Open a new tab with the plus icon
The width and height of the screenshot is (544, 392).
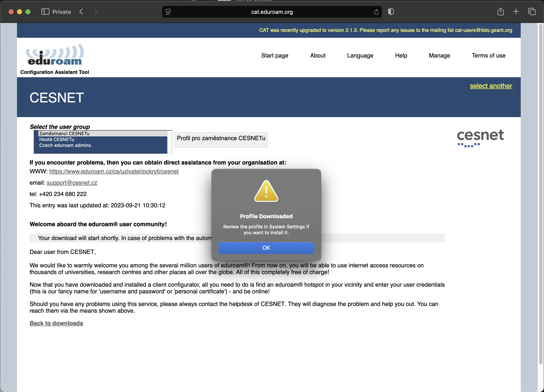pos(516,12)
